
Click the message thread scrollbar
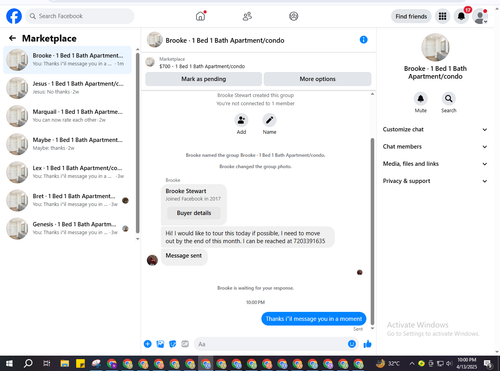point(372,231)
